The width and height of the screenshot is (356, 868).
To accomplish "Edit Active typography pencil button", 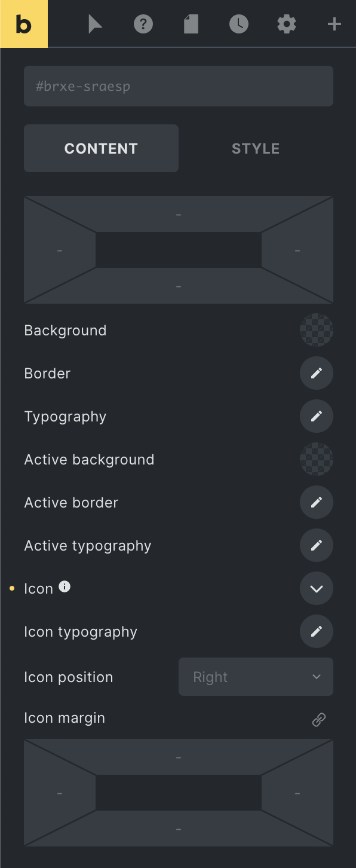I will (317, 545).
